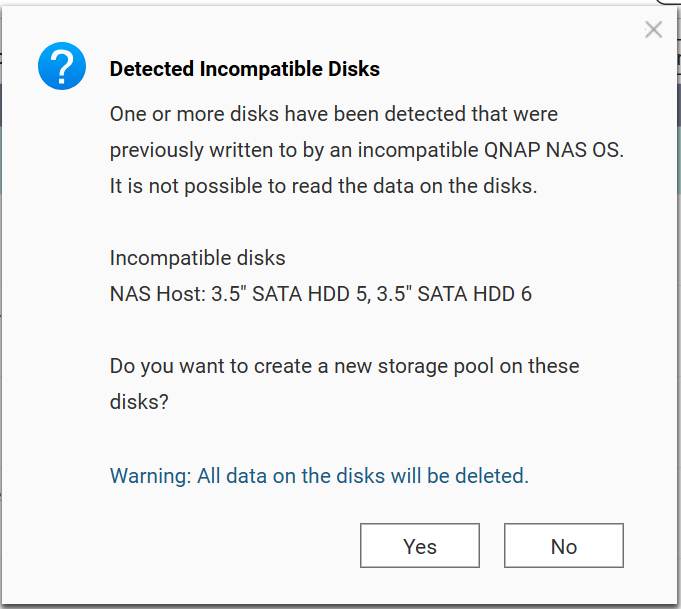This screenshot has height=609, width=681.
Task: Click the "create a new storage pool" question
Action: coord(344,366)
